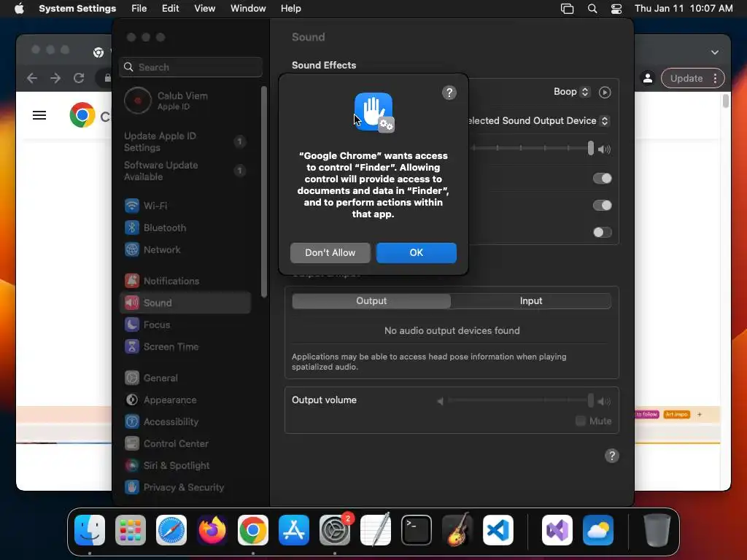Open TextEdit from the Dock
This screenshot has width=747, height=560.
tap(376, 530)
